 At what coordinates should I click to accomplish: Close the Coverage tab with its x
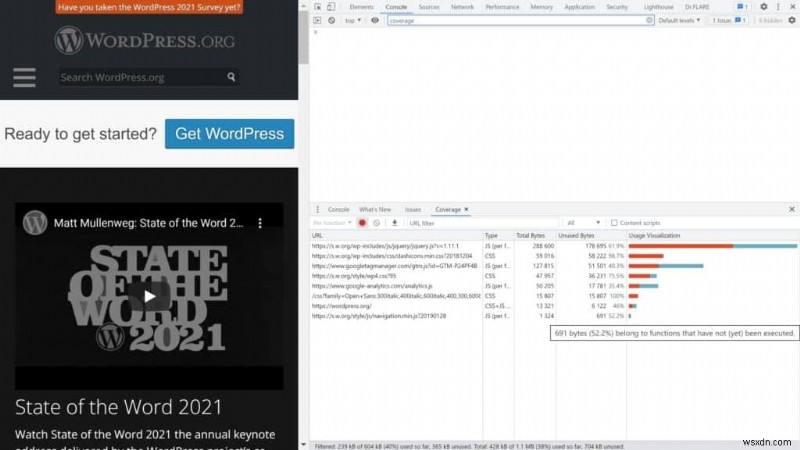coord(466,210)
